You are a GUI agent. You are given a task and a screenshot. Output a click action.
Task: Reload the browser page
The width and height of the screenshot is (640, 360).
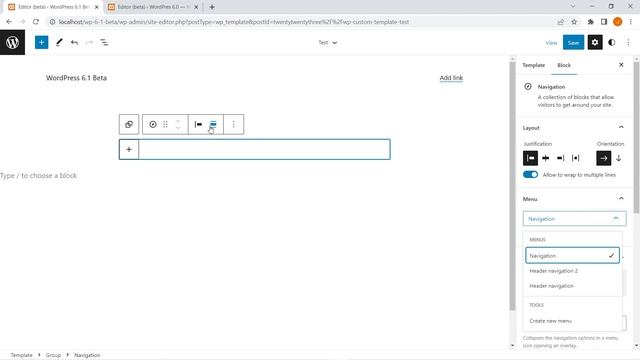tap(36, 22)
